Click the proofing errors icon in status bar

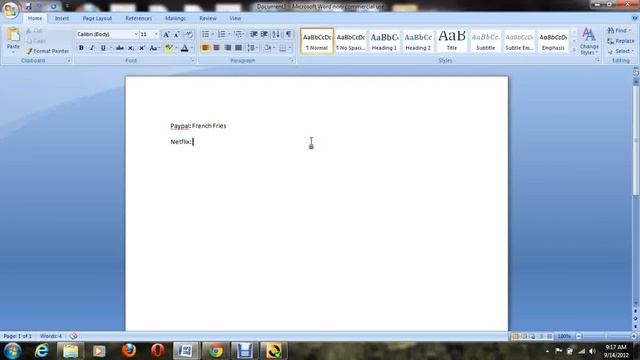(73, 336)
